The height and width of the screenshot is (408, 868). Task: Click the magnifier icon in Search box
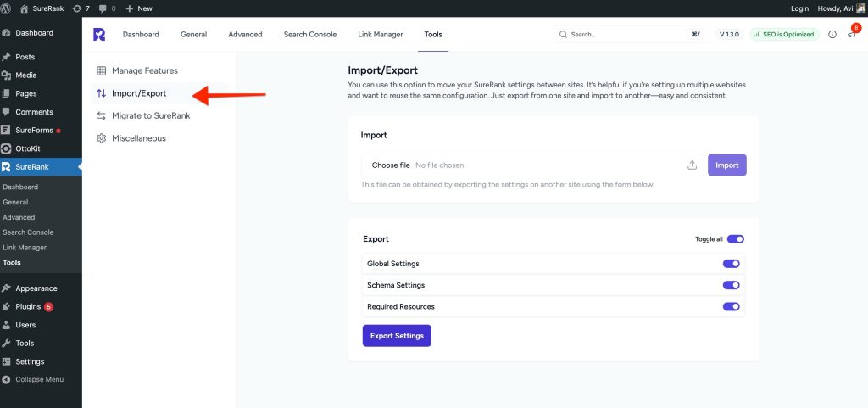click(563, 34)
